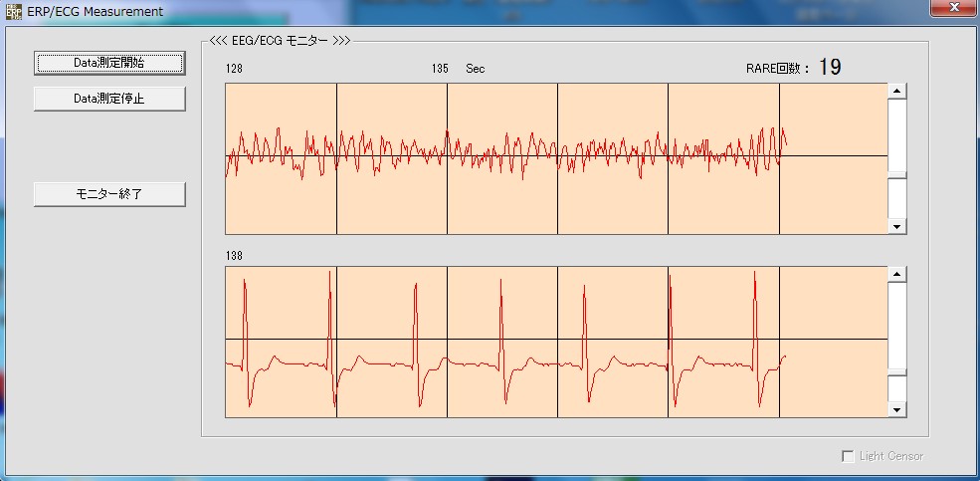Click the up arrow on ECG graph scrollbar

point(896,274)
